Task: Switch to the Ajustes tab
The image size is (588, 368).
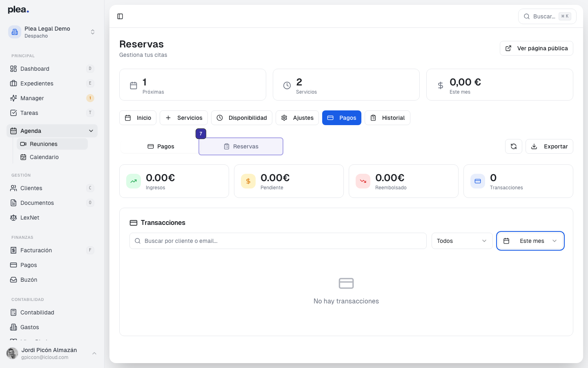Action: pos(297,118)
